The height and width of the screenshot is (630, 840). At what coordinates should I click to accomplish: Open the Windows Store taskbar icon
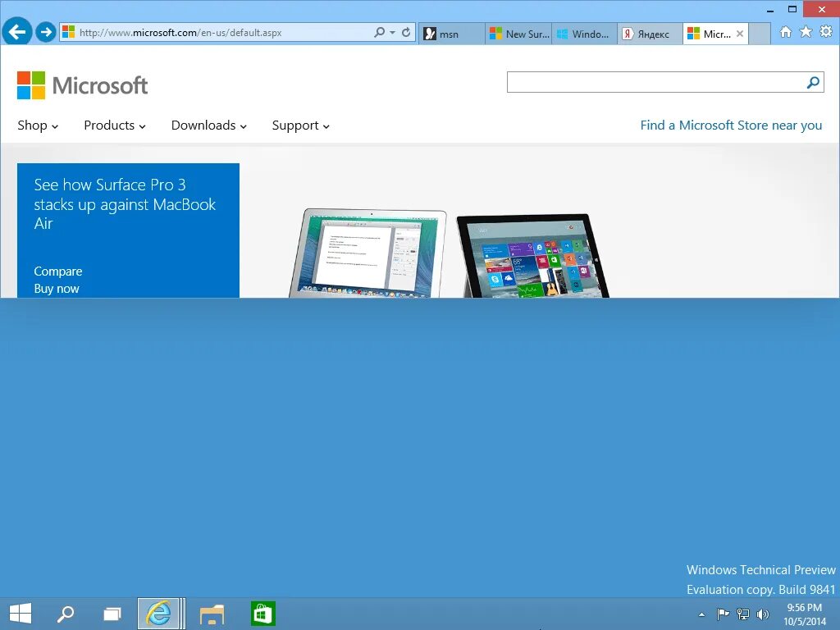[x=262, y=614]
